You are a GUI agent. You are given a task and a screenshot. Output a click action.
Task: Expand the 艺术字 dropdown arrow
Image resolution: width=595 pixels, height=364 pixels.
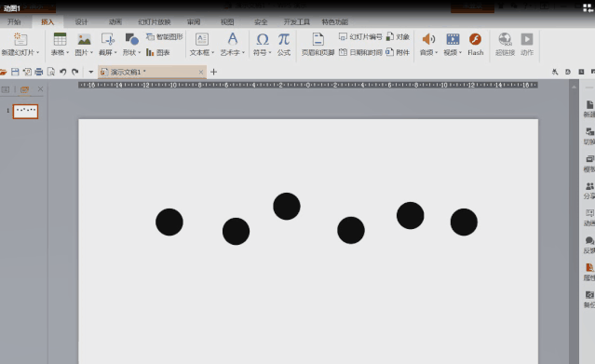click(243, 52)
